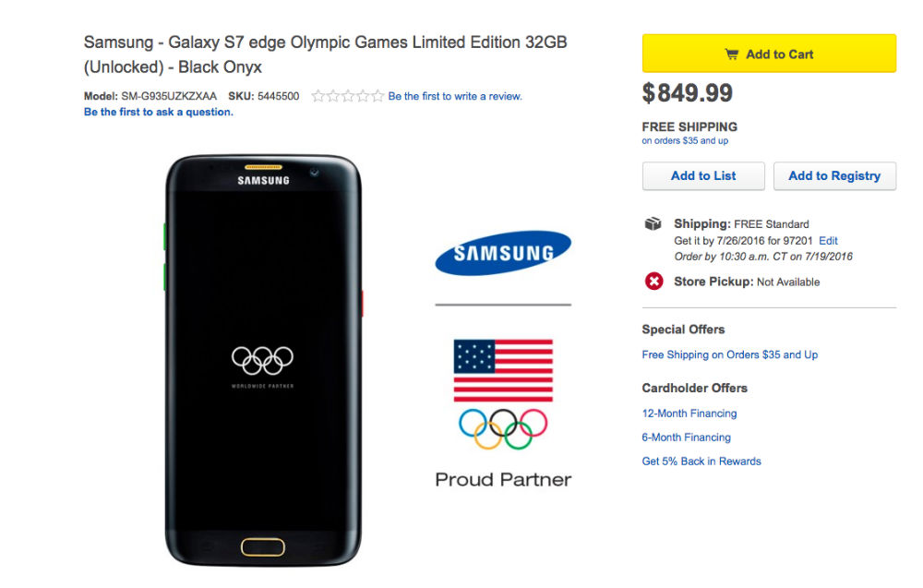Screen dimensions: 923x588
Task: Click the Add to List button
Action: [703, 175]
